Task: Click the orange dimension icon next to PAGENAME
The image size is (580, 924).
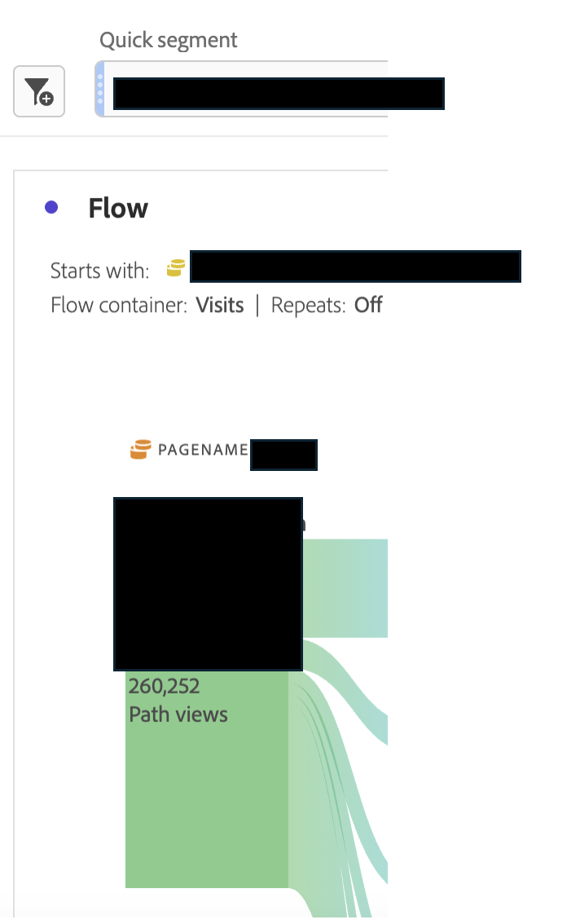Action: [138, 448]
